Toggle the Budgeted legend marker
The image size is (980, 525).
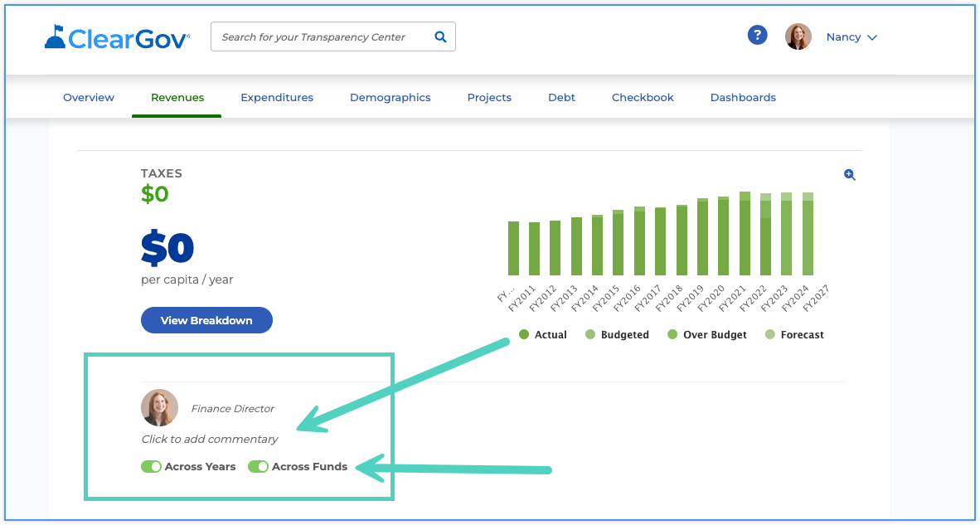click(x=590, y=334)
